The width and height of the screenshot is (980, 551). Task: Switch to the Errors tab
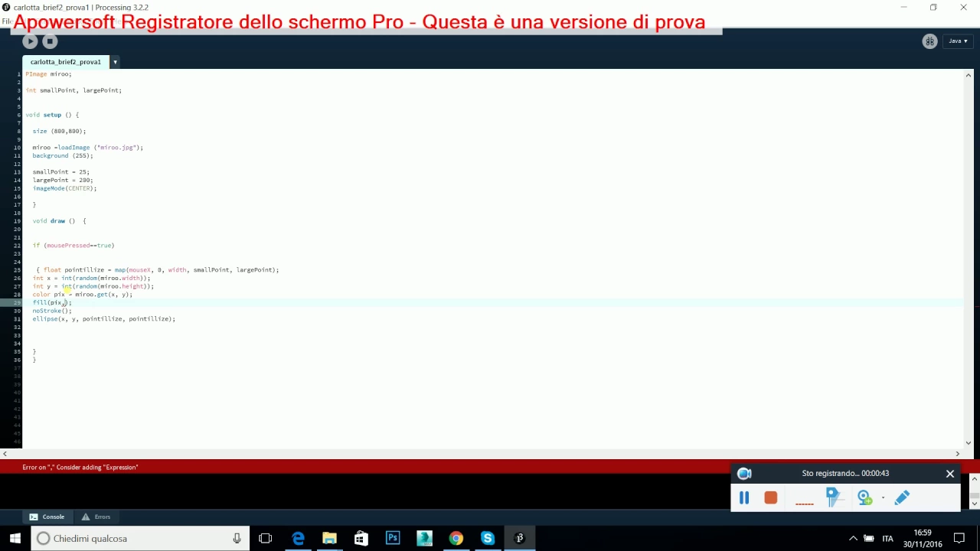point(96,517)
